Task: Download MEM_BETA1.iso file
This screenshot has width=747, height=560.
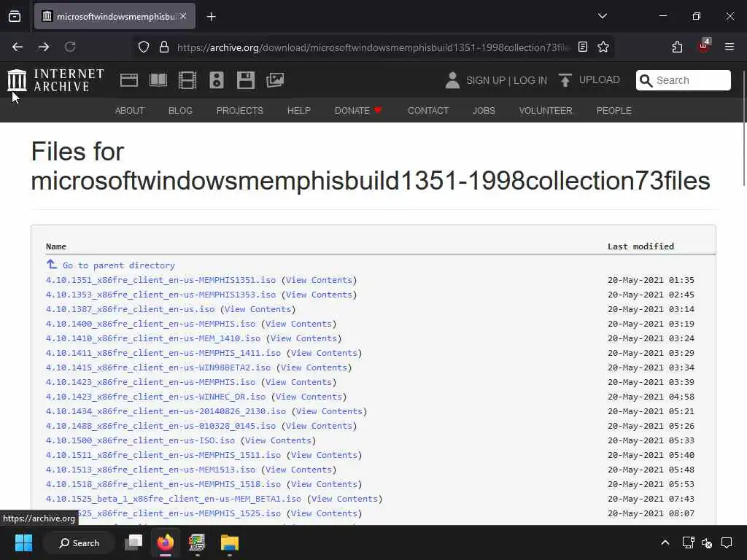Action: click(x=174, y=499)
